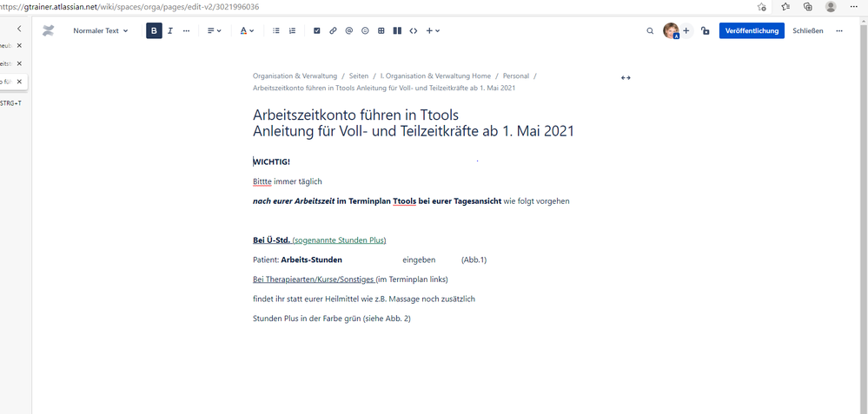Open the Personal breadcrumb link
Viewport: 868px width, 414px height.
tap(516, 76)
